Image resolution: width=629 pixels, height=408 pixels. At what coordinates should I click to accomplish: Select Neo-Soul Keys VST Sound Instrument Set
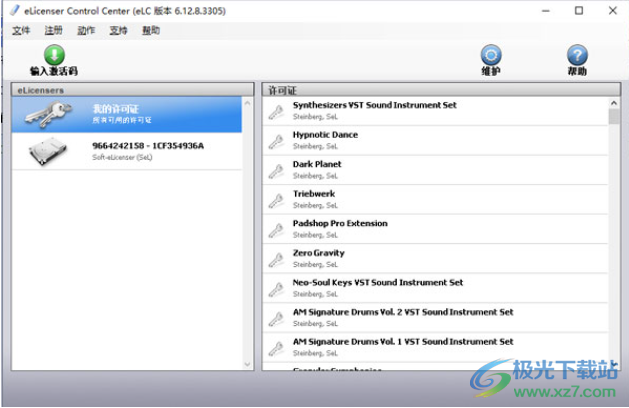[378, 282]
